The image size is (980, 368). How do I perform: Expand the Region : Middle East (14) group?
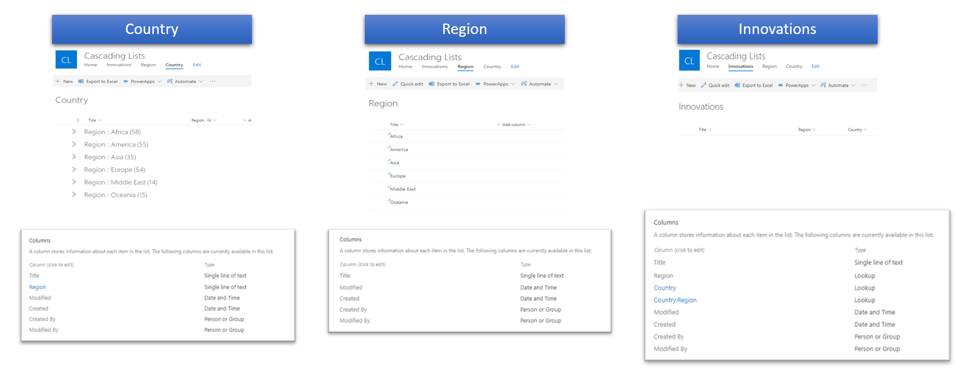[x=74, y=182]
